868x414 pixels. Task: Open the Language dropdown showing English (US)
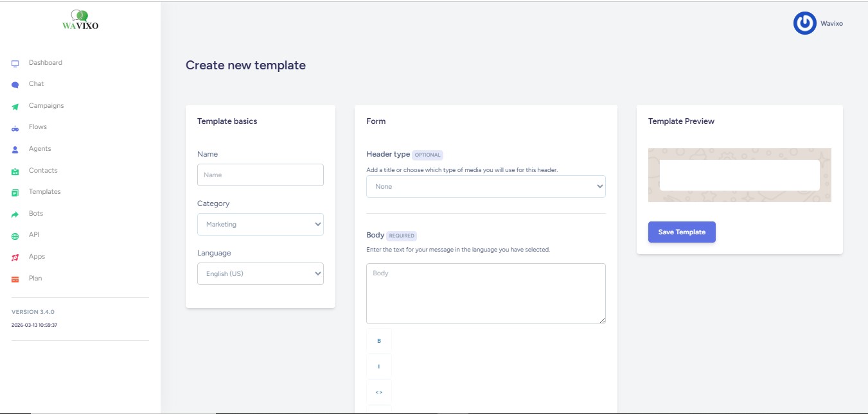point(260,274)
